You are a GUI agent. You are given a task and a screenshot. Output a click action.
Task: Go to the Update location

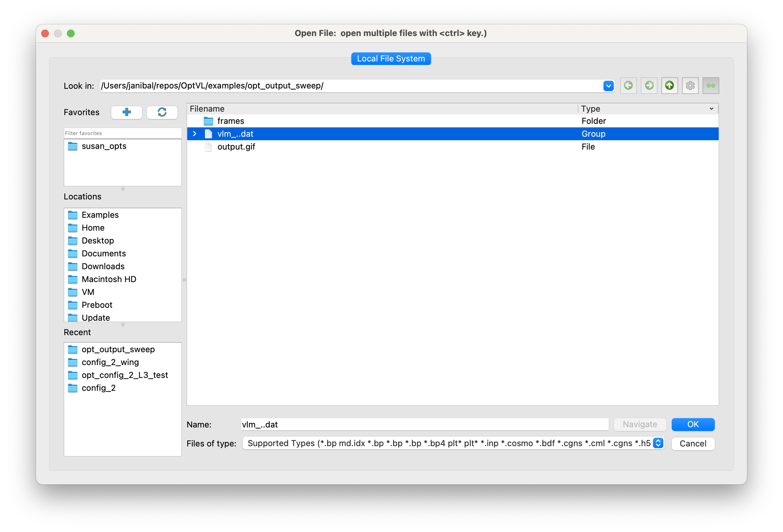point(123,317)
